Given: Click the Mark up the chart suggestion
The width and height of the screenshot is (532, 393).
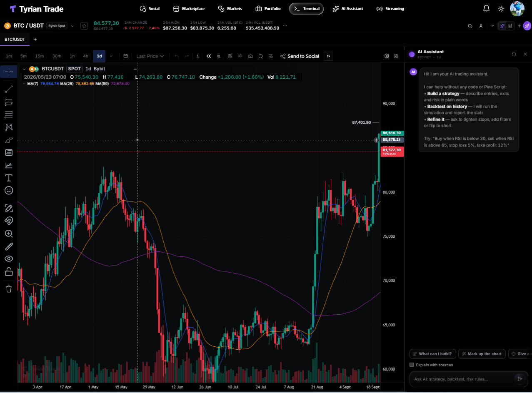Looking at the screenshot, I should [482, 354].
